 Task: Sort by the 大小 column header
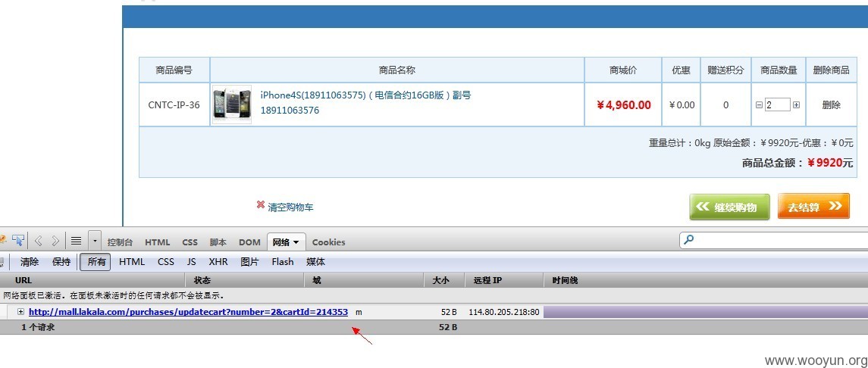[444, 280]
